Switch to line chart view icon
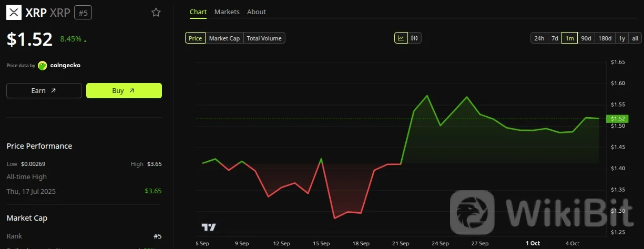The width and height of the screenshot is (644, 249). click(401, 38)
